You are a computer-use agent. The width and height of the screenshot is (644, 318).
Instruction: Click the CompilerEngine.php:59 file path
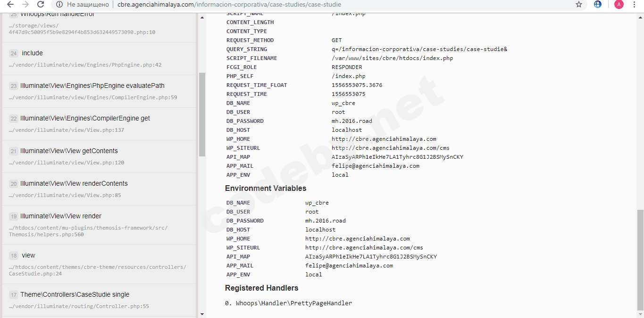[x=93, y=98]
